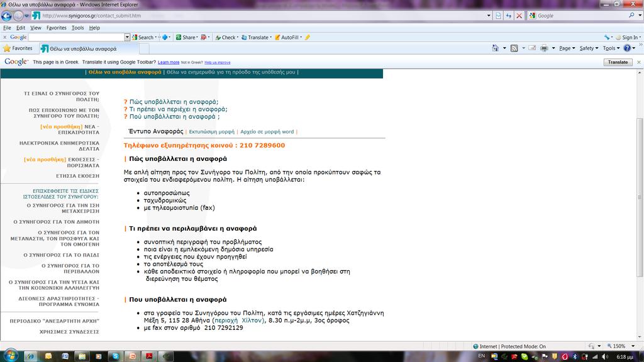Expand the Page dropdown in command bar
Image resolution: width=644 pixels, height=362 pixels.
tap(567, 48)
